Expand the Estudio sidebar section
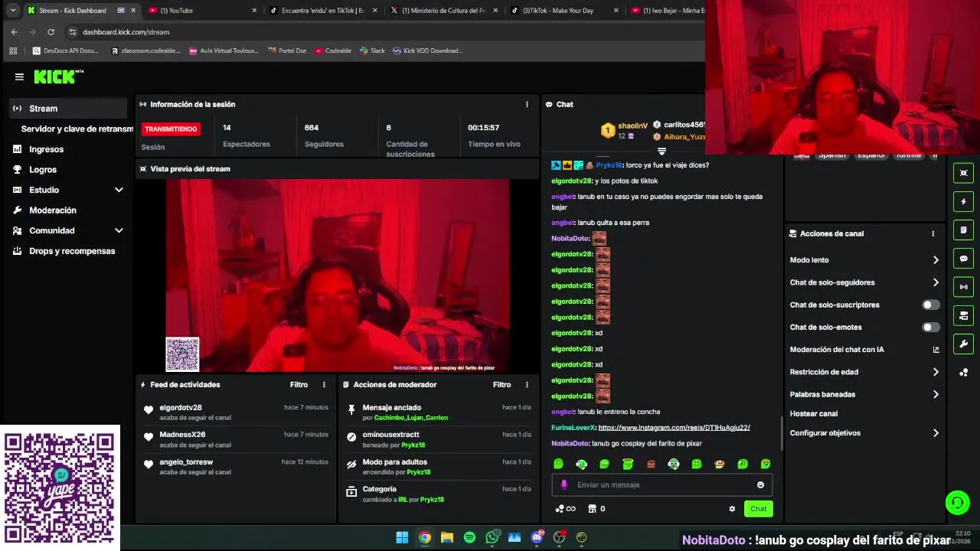 pyautogui.click(x=119, y=190)
